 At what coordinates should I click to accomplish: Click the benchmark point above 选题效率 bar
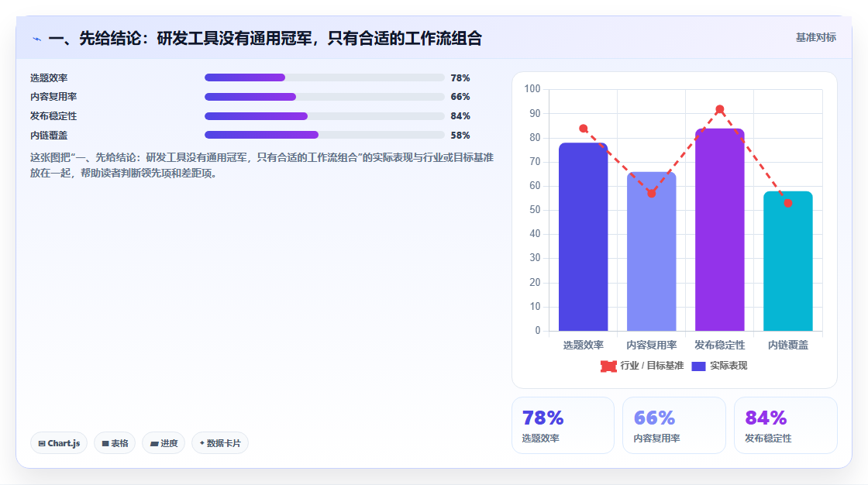coord(584,129)
